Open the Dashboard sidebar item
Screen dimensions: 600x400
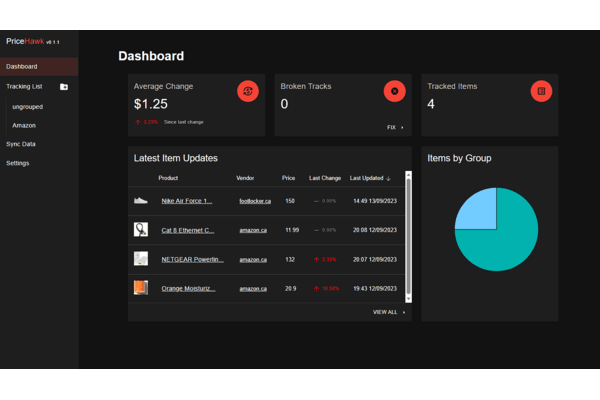39,67
